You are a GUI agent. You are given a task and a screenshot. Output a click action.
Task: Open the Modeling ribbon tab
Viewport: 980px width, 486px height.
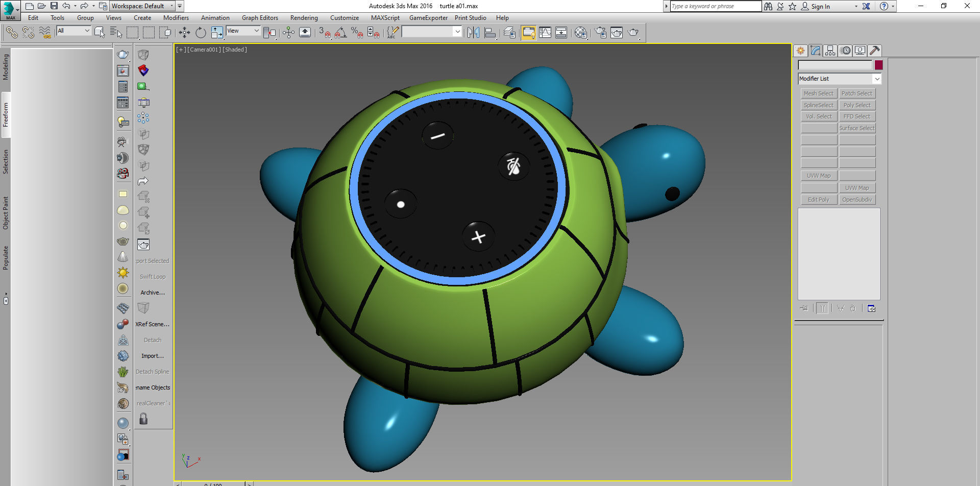[x=6, y=67]
